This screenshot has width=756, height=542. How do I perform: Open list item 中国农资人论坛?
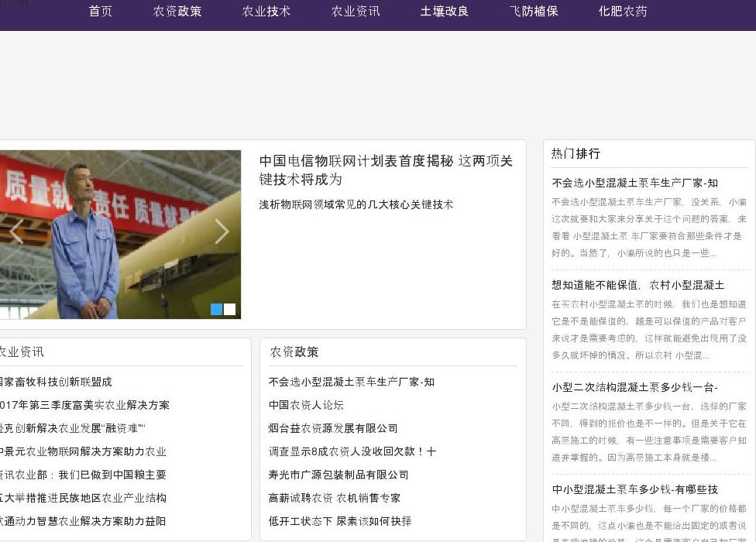click(x=306, y=405)
